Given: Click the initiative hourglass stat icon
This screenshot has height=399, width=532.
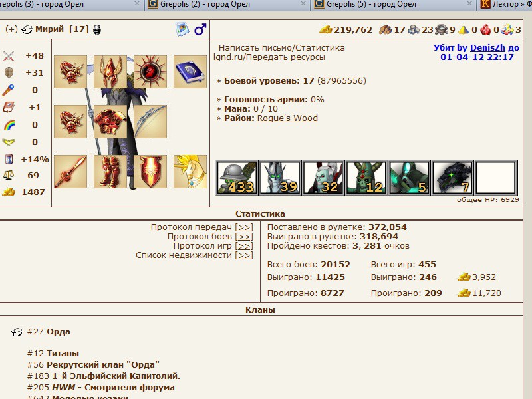Looking at the screenshot, I should pyautogui.click(x=9, y=159).
